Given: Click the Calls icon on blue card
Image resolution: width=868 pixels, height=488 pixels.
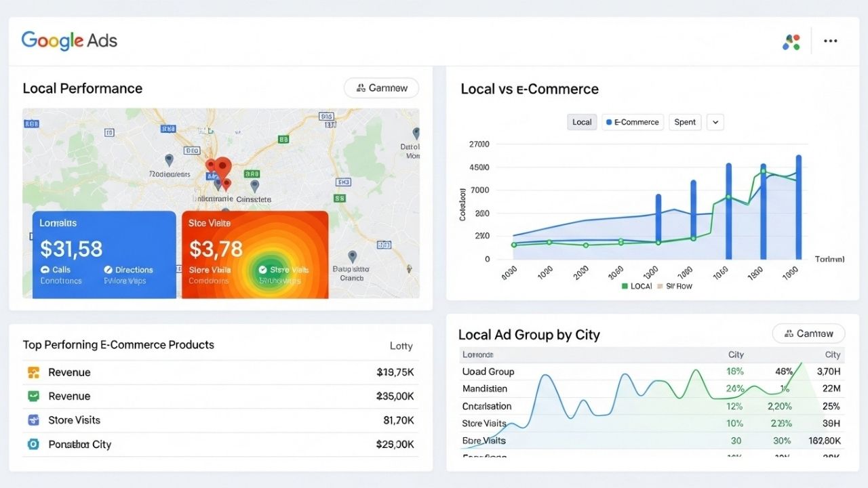Looking at the screenshot, I should 45,270.
